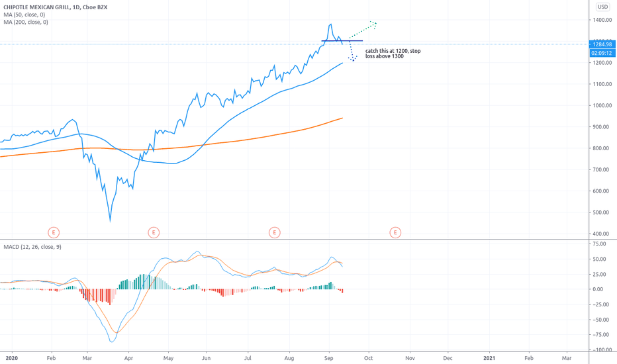617x364 pixels.
Task: Click the 1284.98 current price label
Action: (602, 44)
